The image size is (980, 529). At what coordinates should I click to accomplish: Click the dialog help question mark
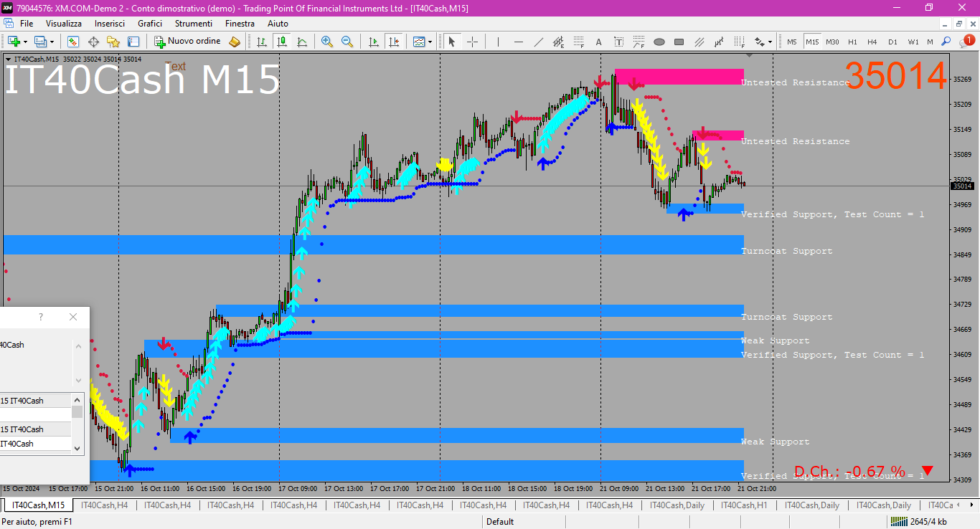(41, 317)
